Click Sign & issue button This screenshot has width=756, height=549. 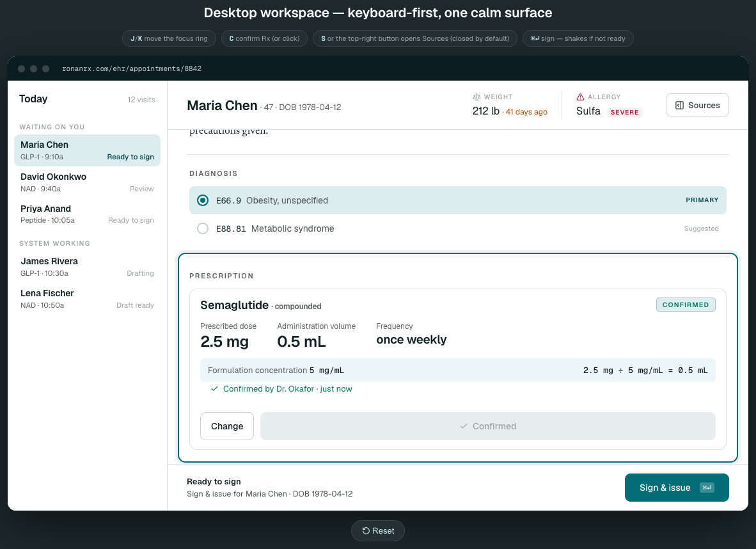pyautogui.click(x=677, y=488)
